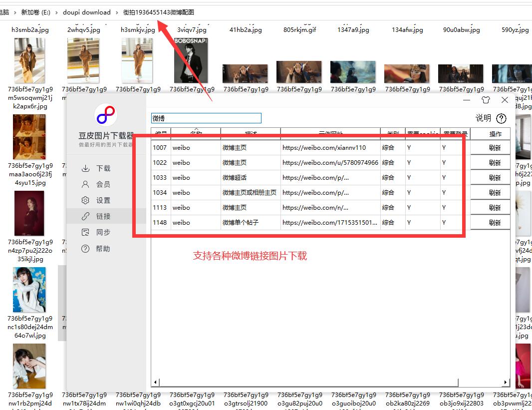Screen dimensions: 532x410
Task: Click the Doupi downloader logo
Action: pos(106,115)
